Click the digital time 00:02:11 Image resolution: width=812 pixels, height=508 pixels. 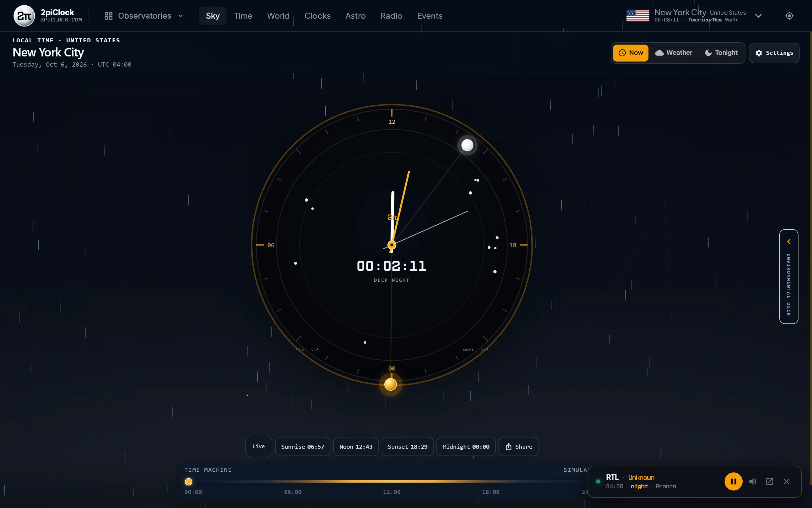(392, 266)
